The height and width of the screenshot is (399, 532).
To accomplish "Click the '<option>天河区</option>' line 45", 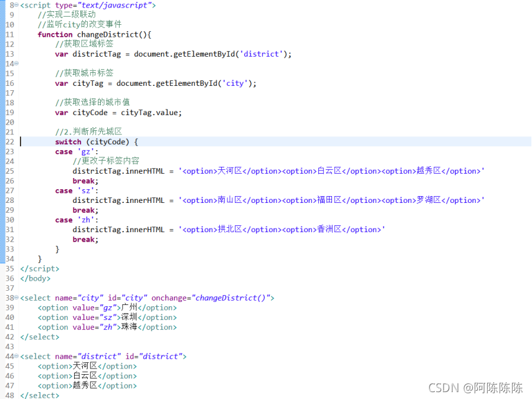I will tap(87, 366).
